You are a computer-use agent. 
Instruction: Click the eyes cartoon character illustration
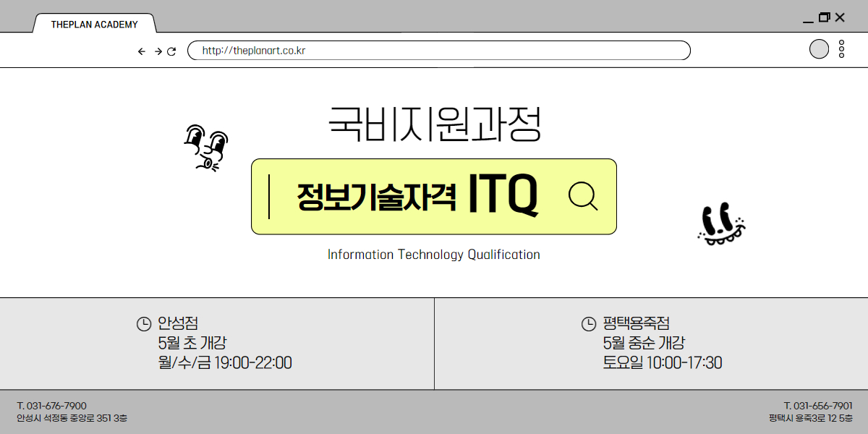pos(206,148)
